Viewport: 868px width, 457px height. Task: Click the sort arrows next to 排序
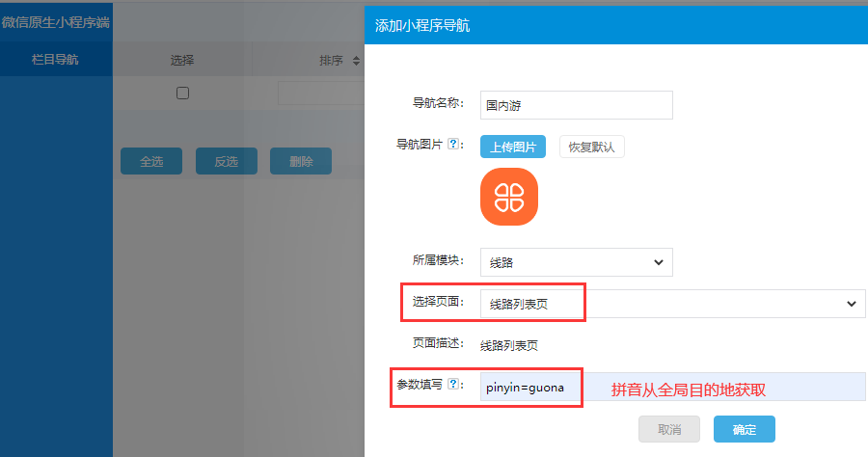coord(356,61)
